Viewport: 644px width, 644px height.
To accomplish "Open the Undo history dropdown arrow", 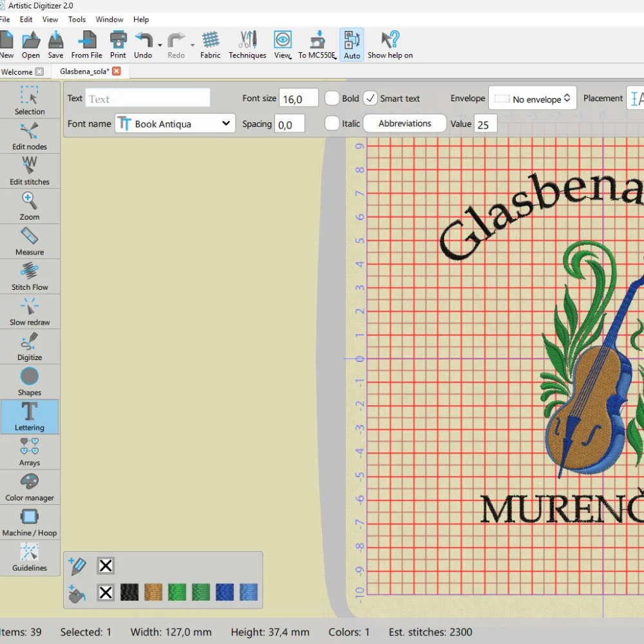I will click(160, 45).
